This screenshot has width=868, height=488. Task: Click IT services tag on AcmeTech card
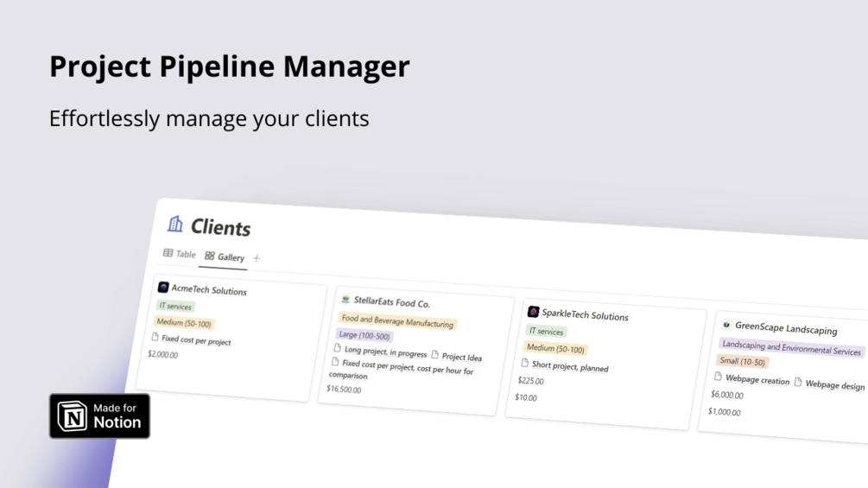(x=175, y=306)
